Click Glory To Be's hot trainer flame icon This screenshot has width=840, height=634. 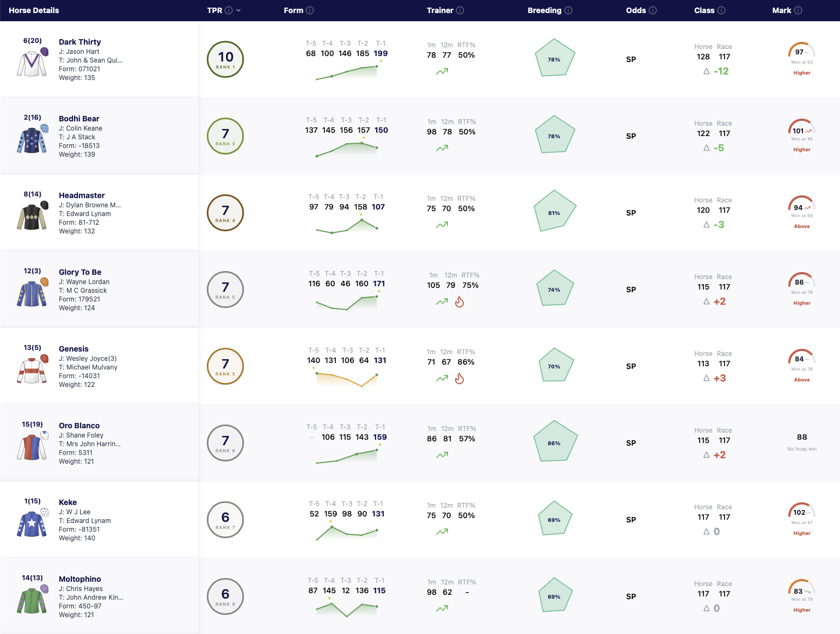click(459, 301)
